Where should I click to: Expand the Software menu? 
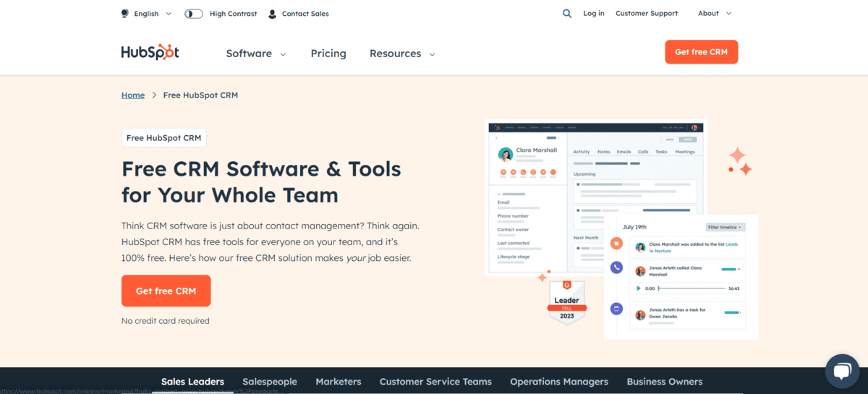point(256,53)
